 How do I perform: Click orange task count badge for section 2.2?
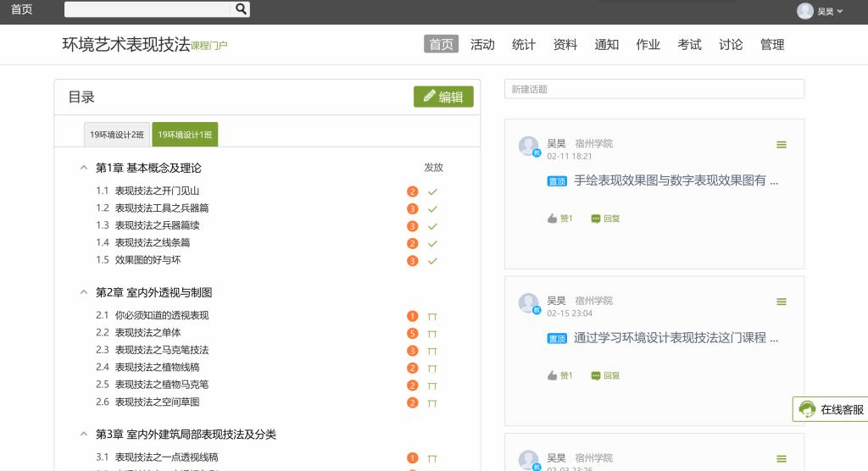pyautogui.click(x=413, y=333)
